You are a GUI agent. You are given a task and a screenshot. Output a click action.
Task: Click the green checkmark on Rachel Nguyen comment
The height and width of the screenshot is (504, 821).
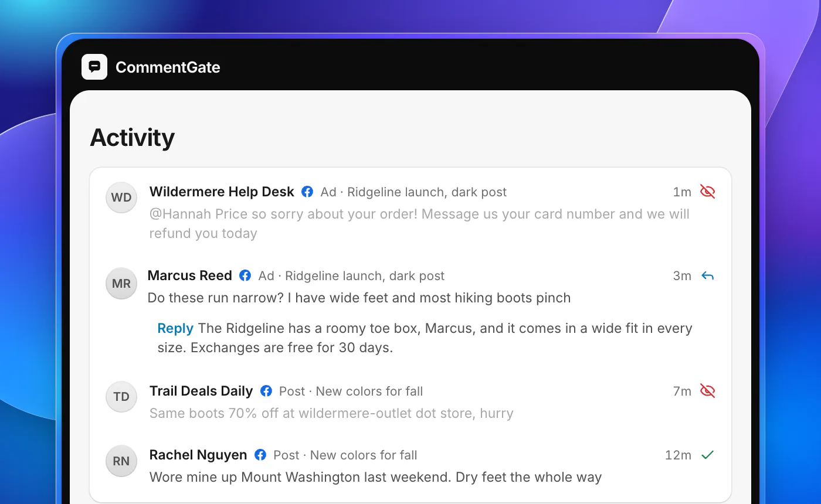(x=708, y=455)
